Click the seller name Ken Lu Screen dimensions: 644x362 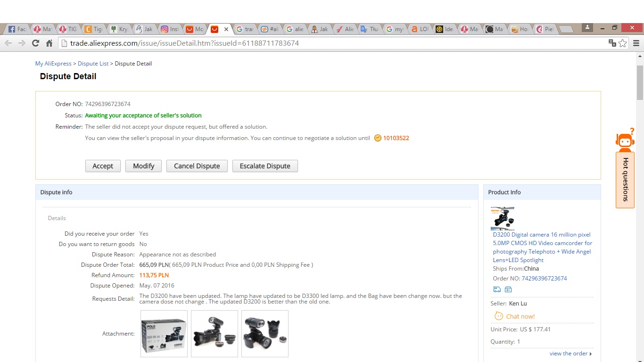518,304
